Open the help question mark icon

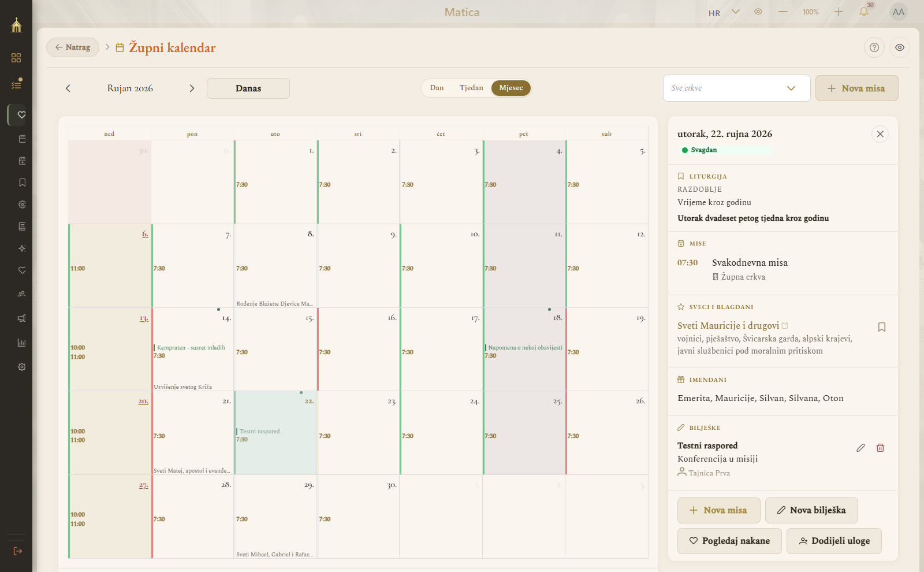coord(874,47)
